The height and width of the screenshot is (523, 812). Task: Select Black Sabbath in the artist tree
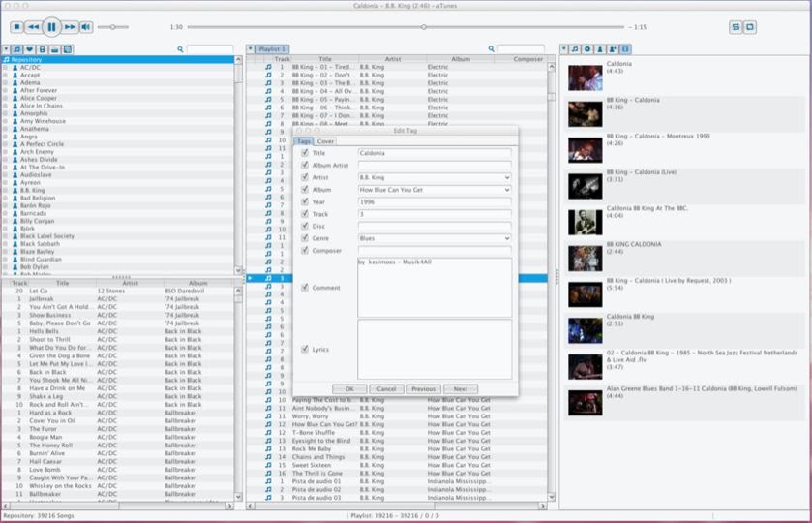point(40,244)
